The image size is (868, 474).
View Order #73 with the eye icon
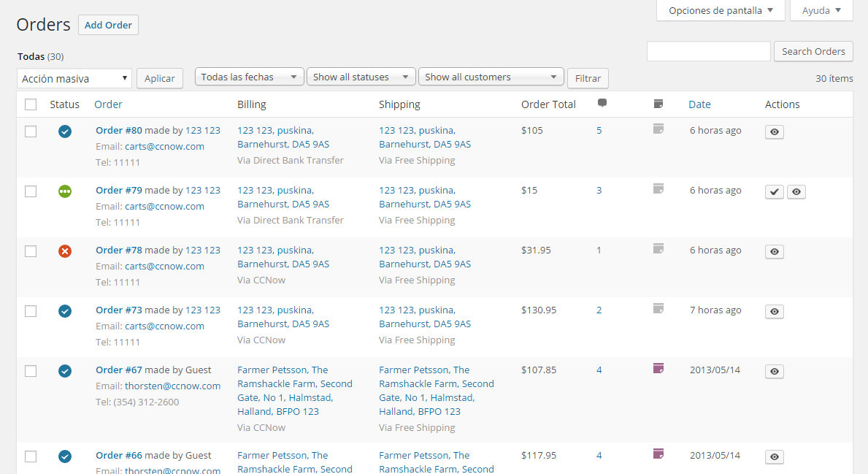coord(775,311)
